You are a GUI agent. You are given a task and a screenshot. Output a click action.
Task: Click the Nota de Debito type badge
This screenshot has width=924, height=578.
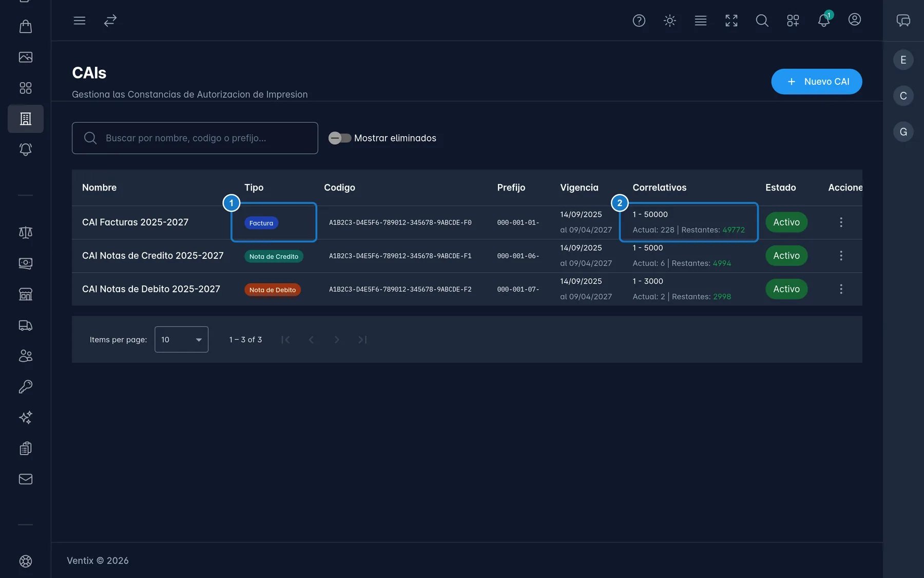click(x=273, y=290)
